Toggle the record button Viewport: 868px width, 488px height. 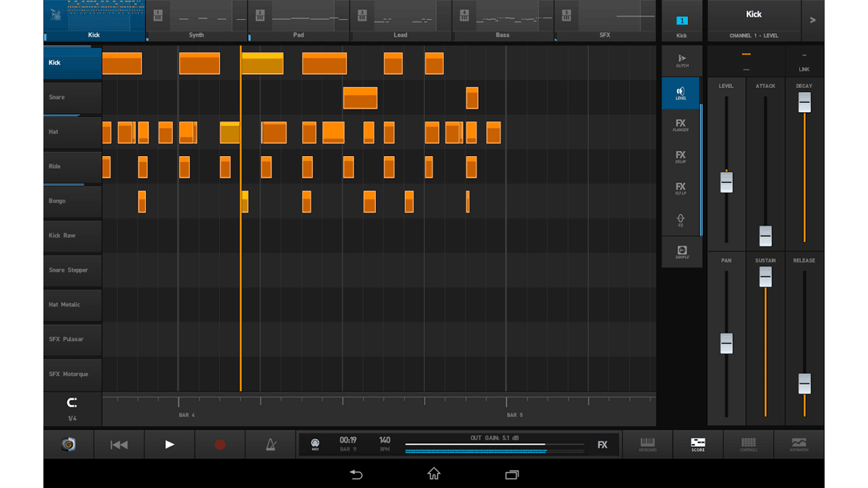point(220,445)
